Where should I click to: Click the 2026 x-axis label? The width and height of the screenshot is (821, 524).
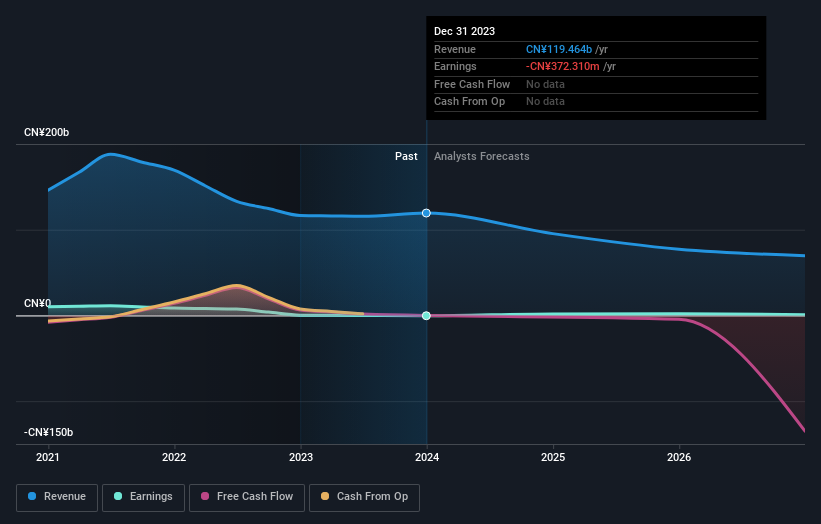tap(679, 458)
